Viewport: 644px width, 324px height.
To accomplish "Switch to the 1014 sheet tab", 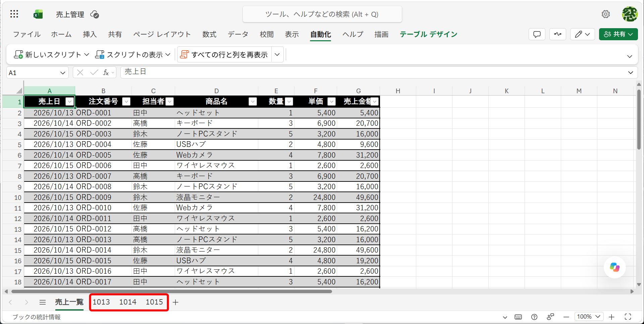I will coord(128,302).
